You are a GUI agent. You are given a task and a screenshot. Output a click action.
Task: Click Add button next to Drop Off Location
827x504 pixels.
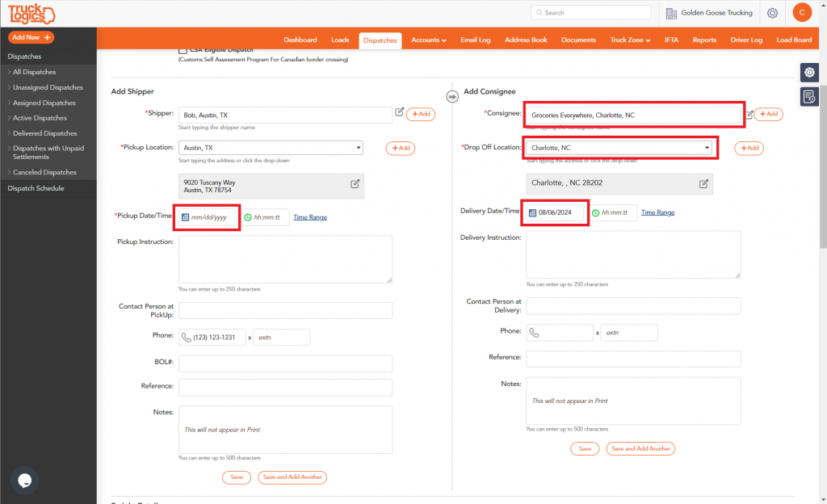point(749,148)
